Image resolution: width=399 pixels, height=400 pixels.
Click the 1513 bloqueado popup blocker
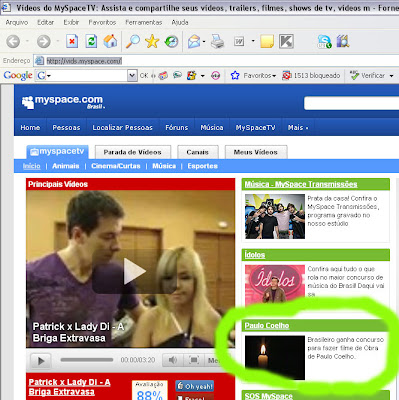[311, 76]
